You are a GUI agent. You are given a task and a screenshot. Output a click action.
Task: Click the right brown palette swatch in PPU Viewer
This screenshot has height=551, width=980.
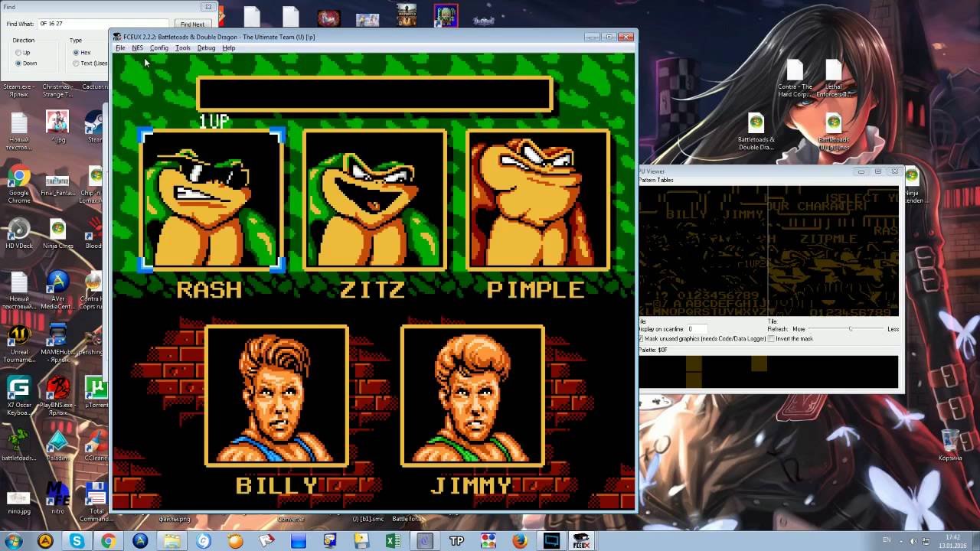tap(759, 364)
